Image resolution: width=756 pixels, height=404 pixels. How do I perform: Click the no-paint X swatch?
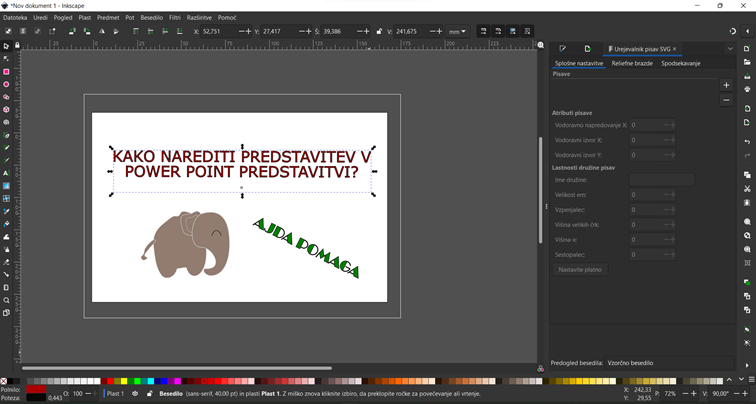click(3, 381)
